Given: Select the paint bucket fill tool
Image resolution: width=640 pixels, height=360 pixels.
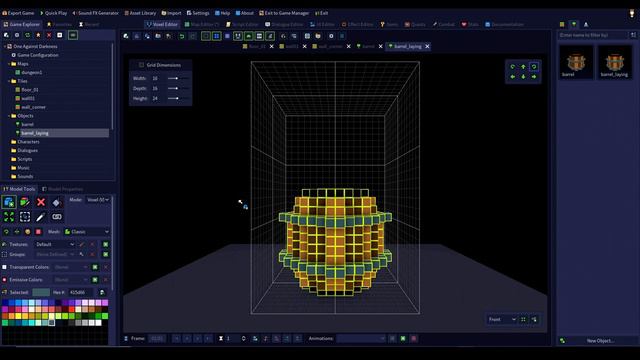Looking at the screenshot, I should coord(56,202).
